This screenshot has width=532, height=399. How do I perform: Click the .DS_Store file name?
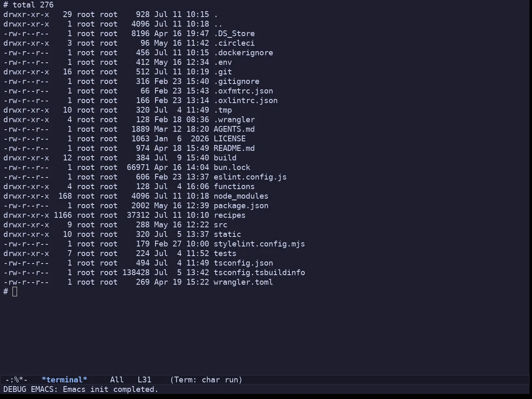click(234, 34)
